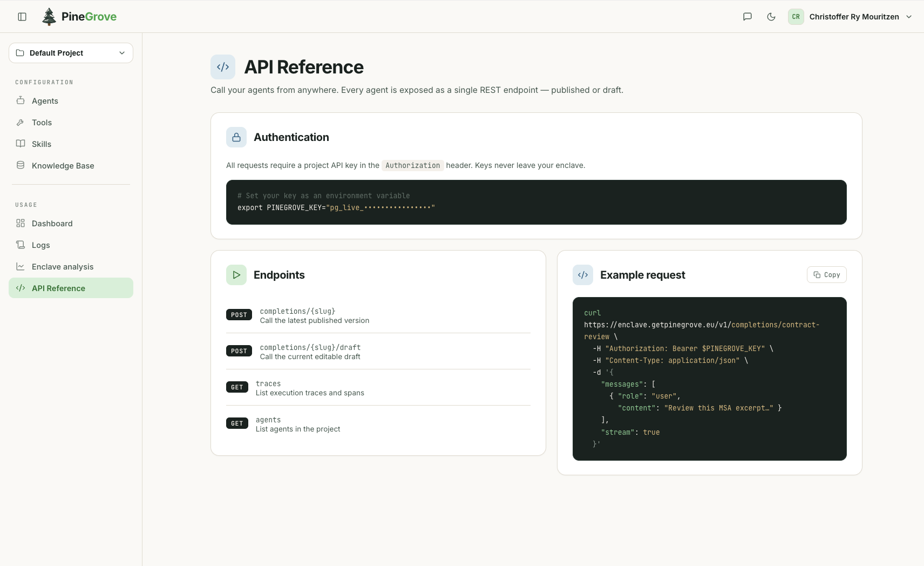The width and height of the screenshot is (924, 566).
Task: Click the "stream": true line
Action: click(x=630, y=432)
